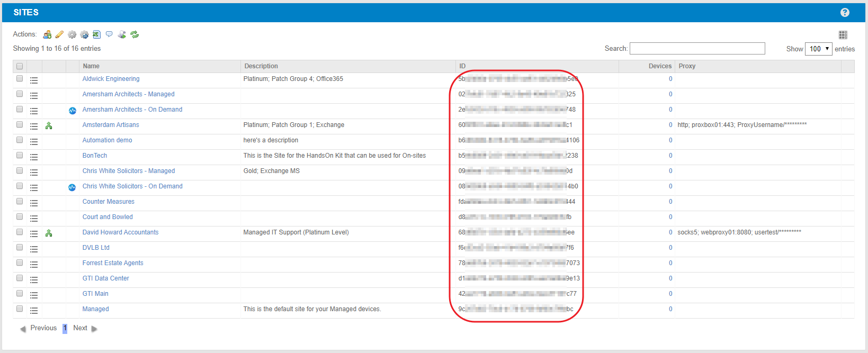This screenshot has height=353, width=868.
Task: Open the row menu for Forrest Estate Agents
Action: tap(34, 265)
